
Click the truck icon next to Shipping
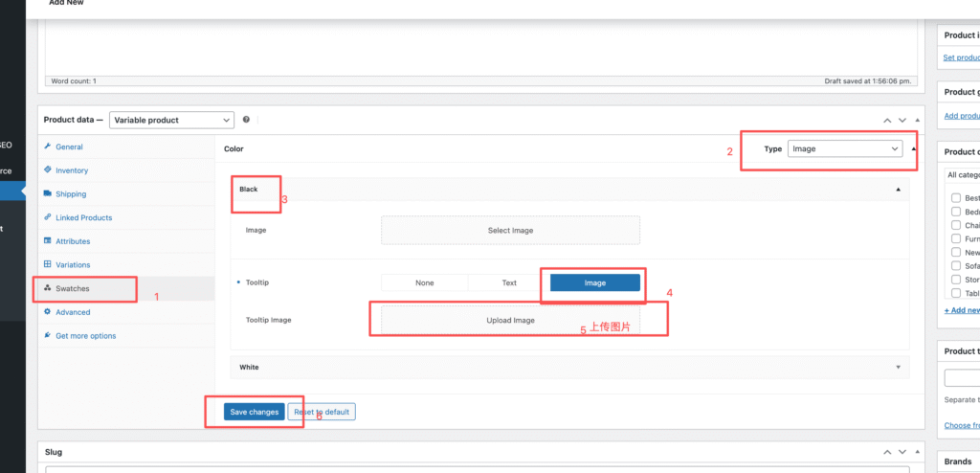pyautogui.click(x=47, y=193)
